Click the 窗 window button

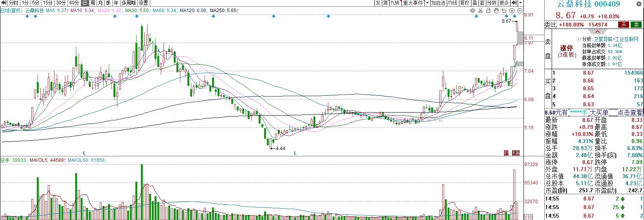click(482, 3)
